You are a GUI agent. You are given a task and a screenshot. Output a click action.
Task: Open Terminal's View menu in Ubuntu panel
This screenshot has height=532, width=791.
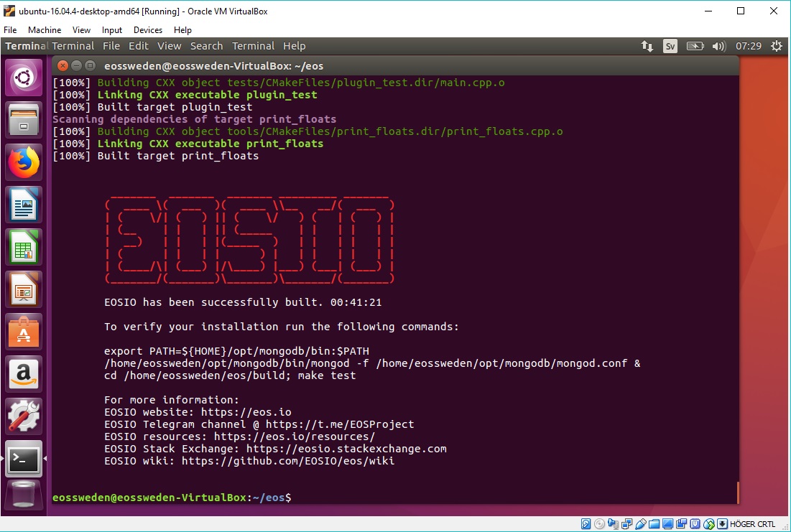tap(169, 46)
